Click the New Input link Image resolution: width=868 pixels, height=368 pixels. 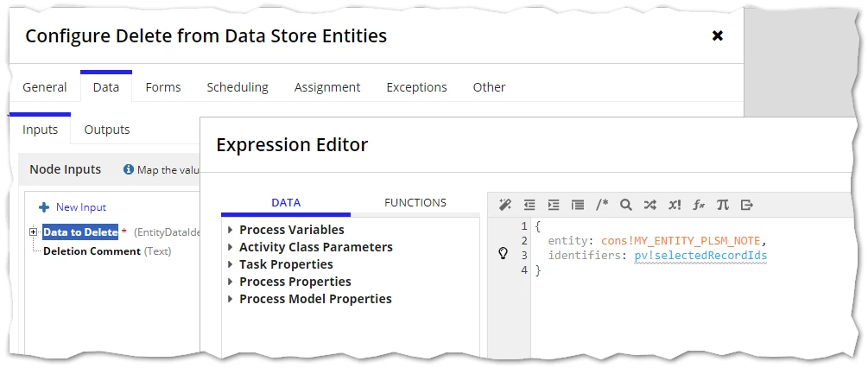(x=81, y=207)
